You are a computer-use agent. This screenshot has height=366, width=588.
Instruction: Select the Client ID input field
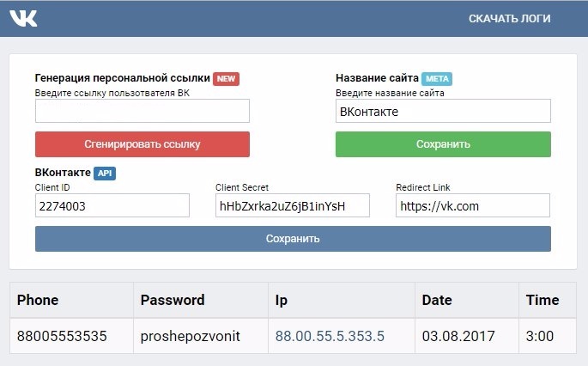click(112, 205)
